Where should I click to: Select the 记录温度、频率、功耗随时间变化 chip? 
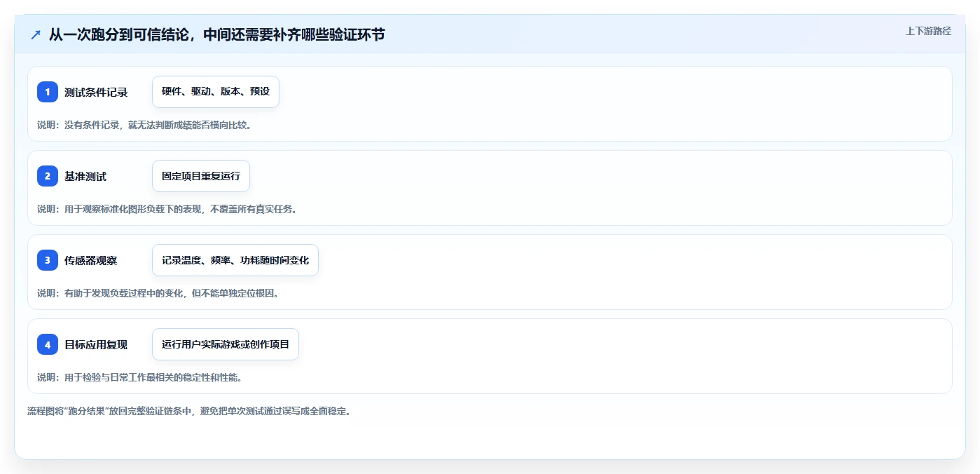pyautogui.click(x=235, y=260)
